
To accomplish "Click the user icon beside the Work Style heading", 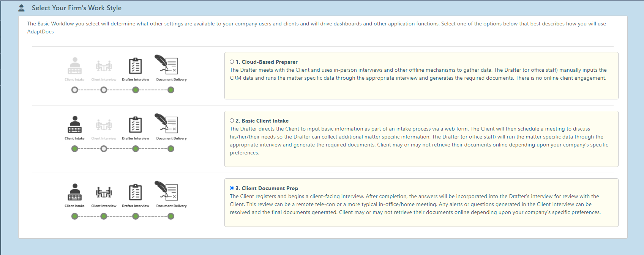I will click(22, 8).
